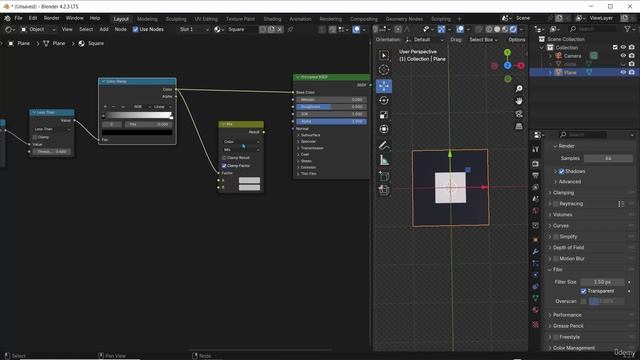The height and width of the screenshot is (360, 640).
Task: Toggle the Use Nodes checkbox
Action: tap(136, 29)
